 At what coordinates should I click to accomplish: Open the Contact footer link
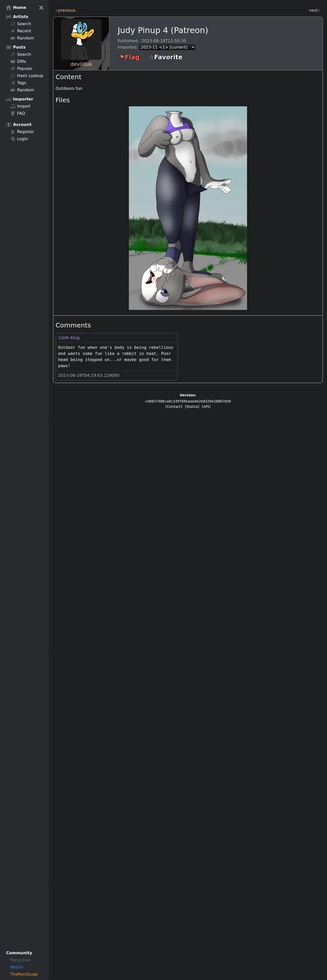click(x=174, y=407)
